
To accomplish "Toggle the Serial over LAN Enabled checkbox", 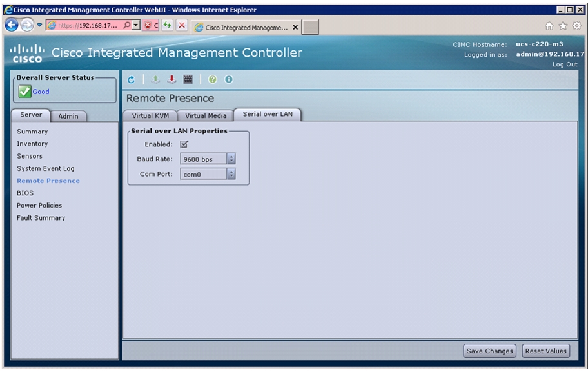I will click(184, 144).
